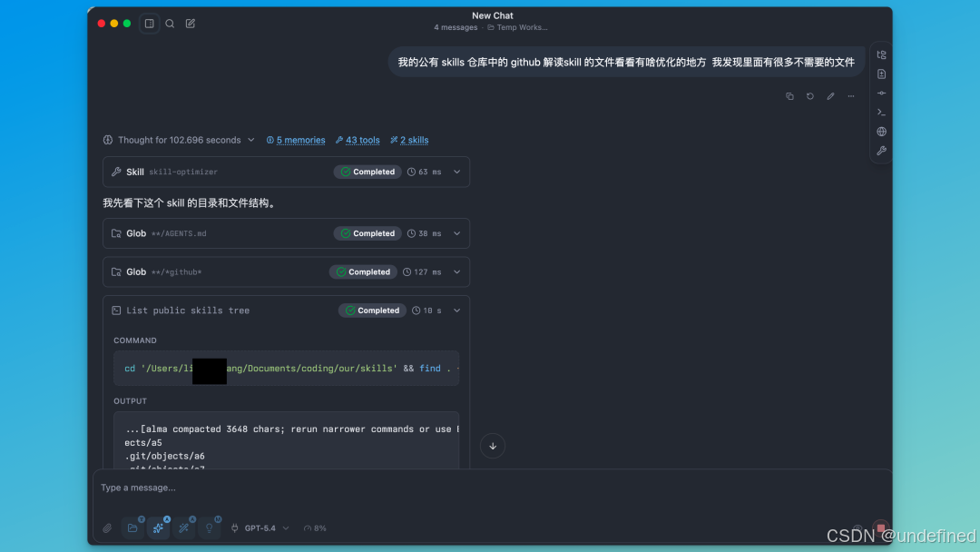Open the git commit panel icon
The height and width of the screenshot is (552, 980).
[881, 94]
